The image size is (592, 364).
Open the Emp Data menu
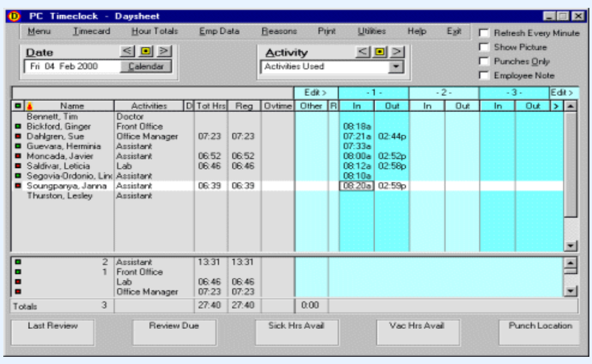(219, 31)
